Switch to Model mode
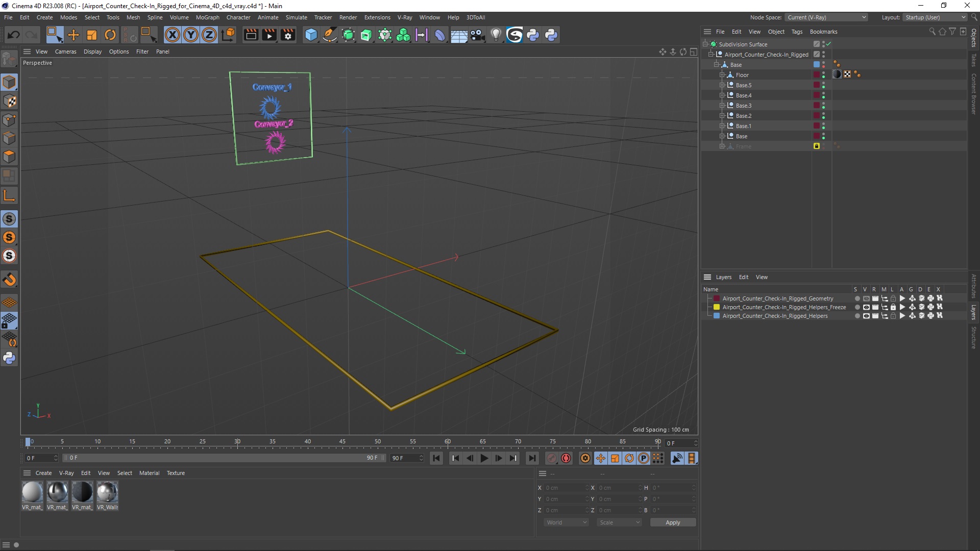This screenshot has width=980, height=551. click(9, 82)
